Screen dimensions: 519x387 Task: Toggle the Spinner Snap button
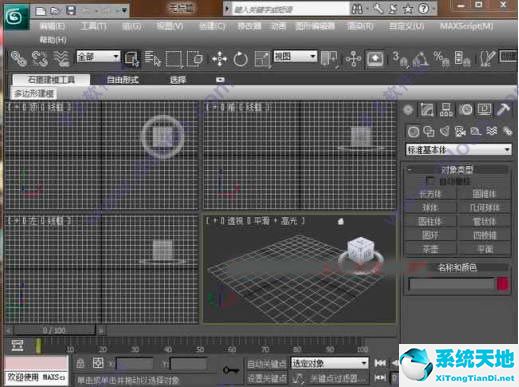coord(462,59)
